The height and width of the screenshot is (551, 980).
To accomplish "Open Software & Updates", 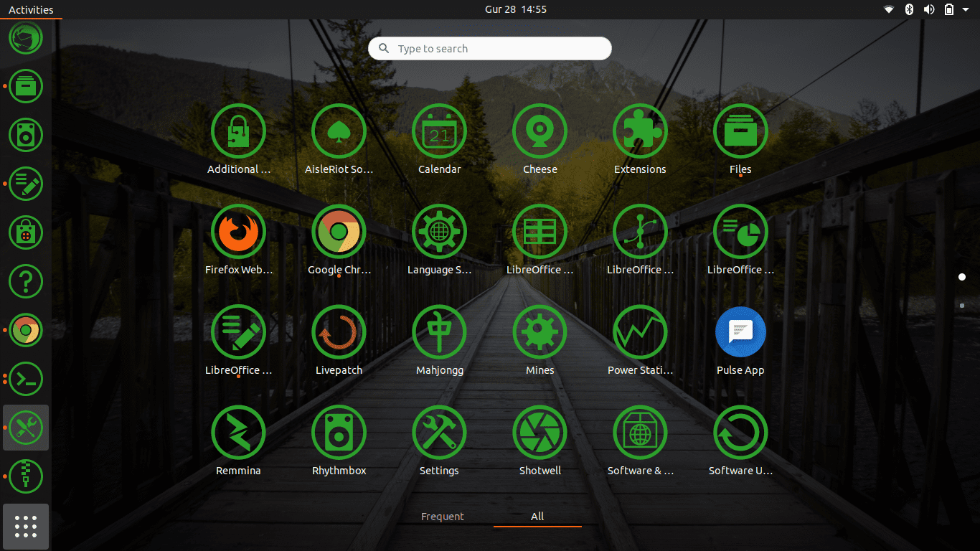I will (x=640, y=433).
